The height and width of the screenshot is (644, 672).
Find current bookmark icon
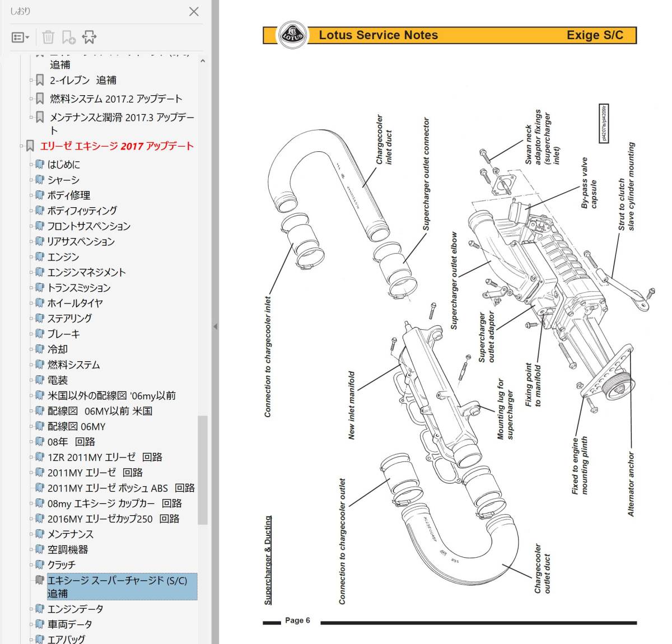coord(89,38)
